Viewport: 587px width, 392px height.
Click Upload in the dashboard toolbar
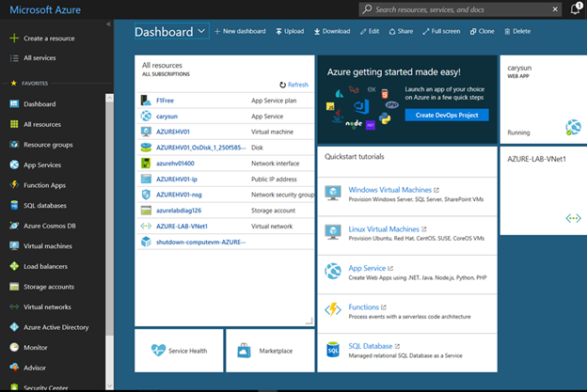tap(290, 31)
